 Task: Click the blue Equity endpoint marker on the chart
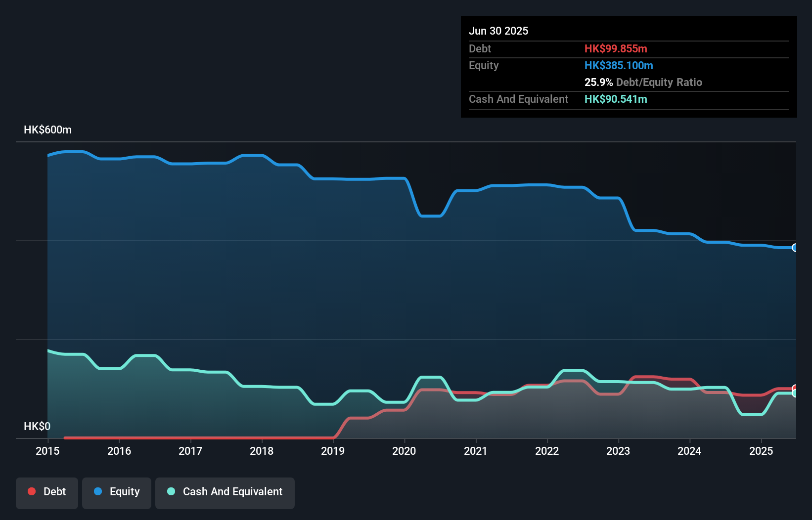click(794, 247)
